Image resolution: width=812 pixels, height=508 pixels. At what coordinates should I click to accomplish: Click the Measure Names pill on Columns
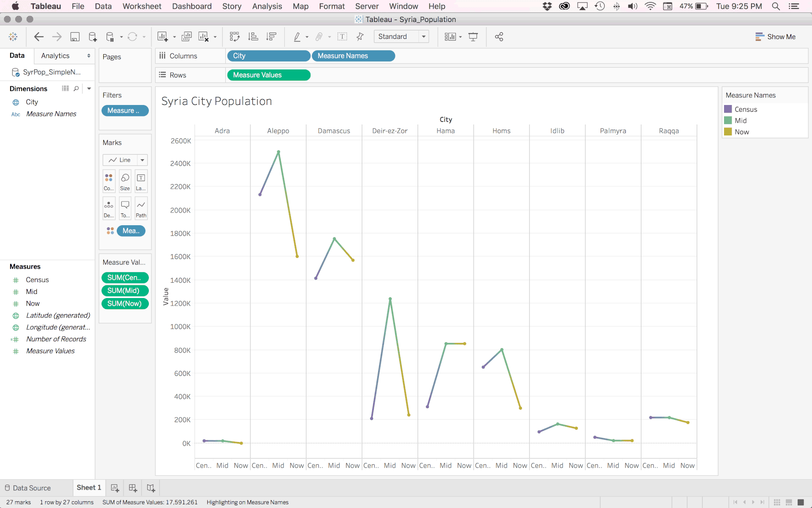click(x=353, y=56)
